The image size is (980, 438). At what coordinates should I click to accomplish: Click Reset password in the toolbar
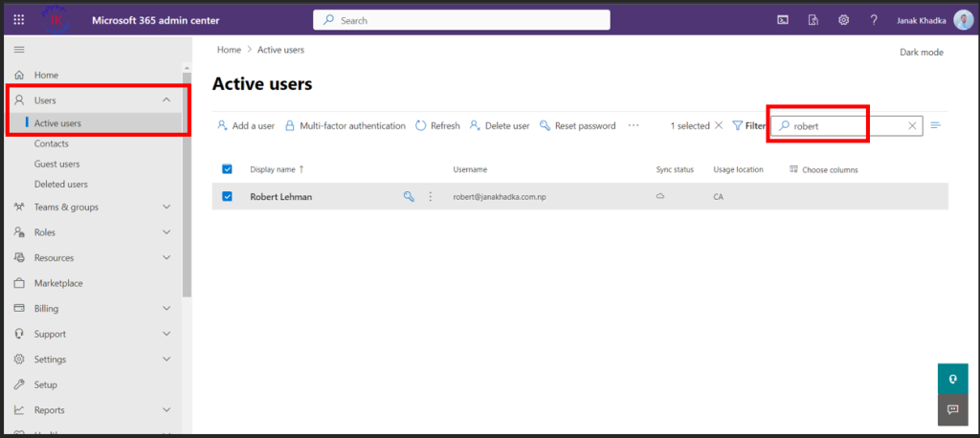click(x=578, y=125)
